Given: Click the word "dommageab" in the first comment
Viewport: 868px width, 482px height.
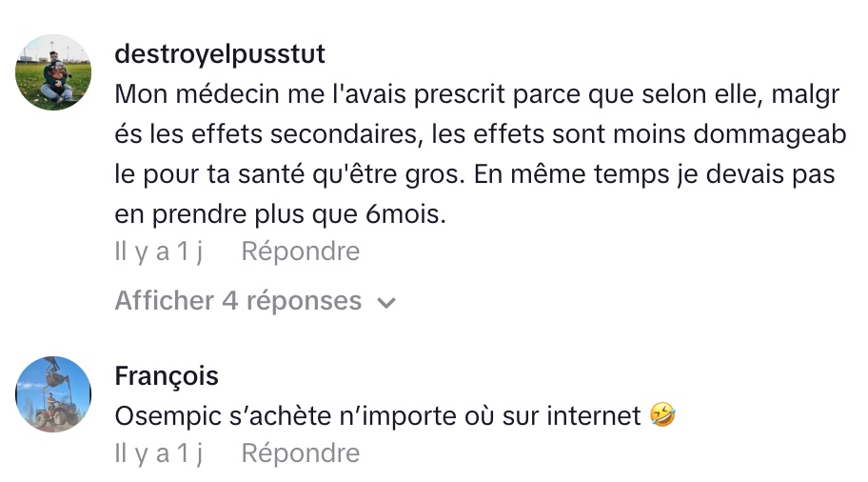Looking at the screenshot, I should point(767,135).
